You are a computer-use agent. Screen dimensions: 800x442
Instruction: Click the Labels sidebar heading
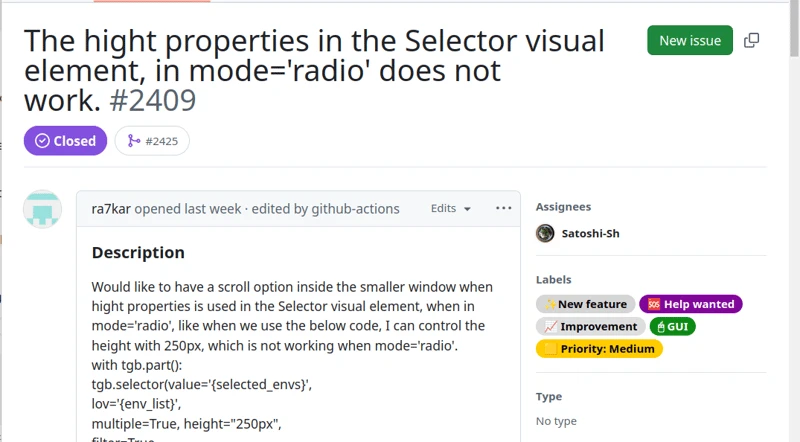(x=554, y=280)
